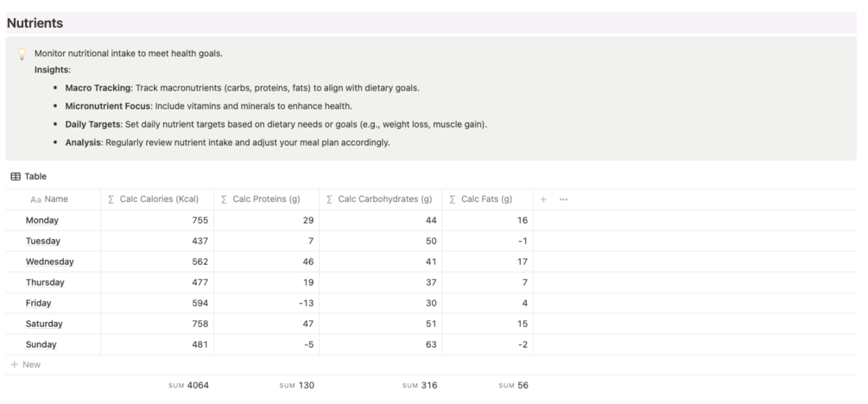Click the proteins SUM 130 footer
Image resolution: width=868 pixels, height=404 pixels.
click(297, 386)
